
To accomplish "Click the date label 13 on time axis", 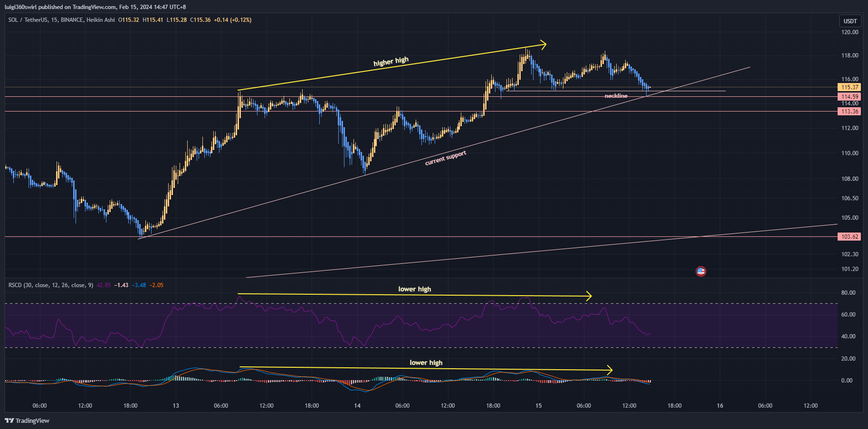I will (176, 406).
